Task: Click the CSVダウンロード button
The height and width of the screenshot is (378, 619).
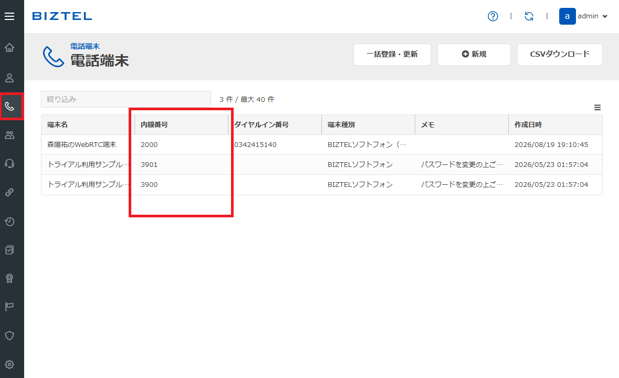Action: point(560,54)
